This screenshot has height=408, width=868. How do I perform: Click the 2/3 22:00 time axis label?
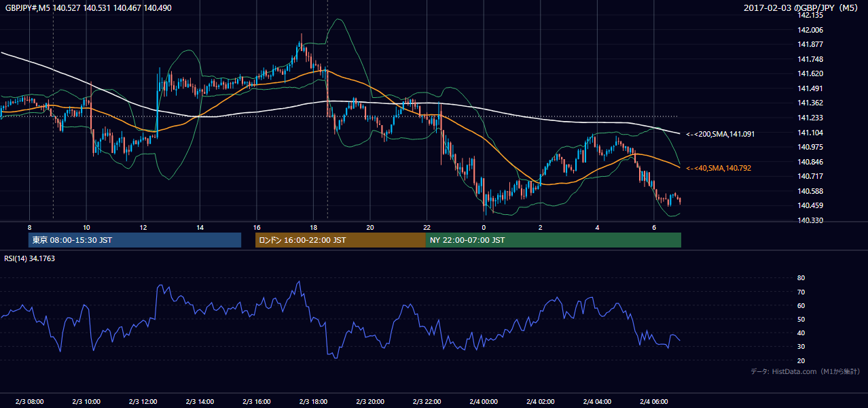point(427,401)
